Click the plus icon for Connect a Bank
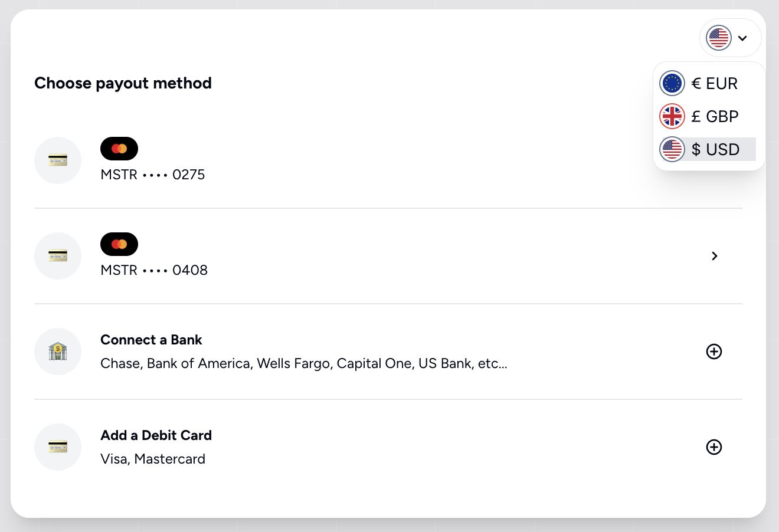This screenshot has width=779, height=532. (714, 352)
